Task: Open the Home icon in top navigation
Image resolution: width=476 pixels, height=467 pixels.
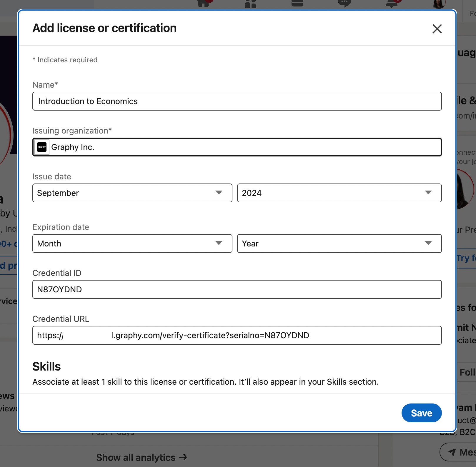Action: pyautogui.click(x=203, y=4)
